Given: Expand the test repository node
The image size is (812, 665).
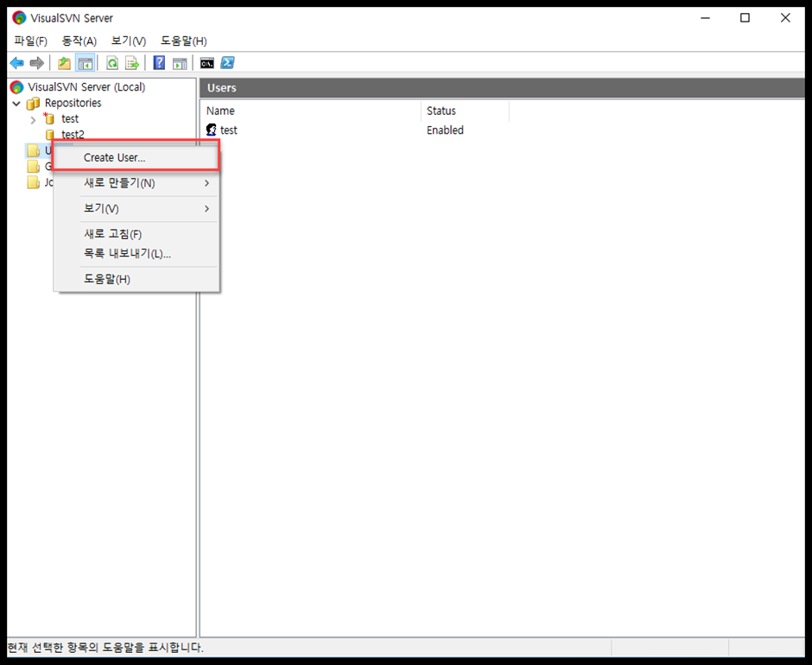Looking at the screenshot, I should tap(33, 120).
